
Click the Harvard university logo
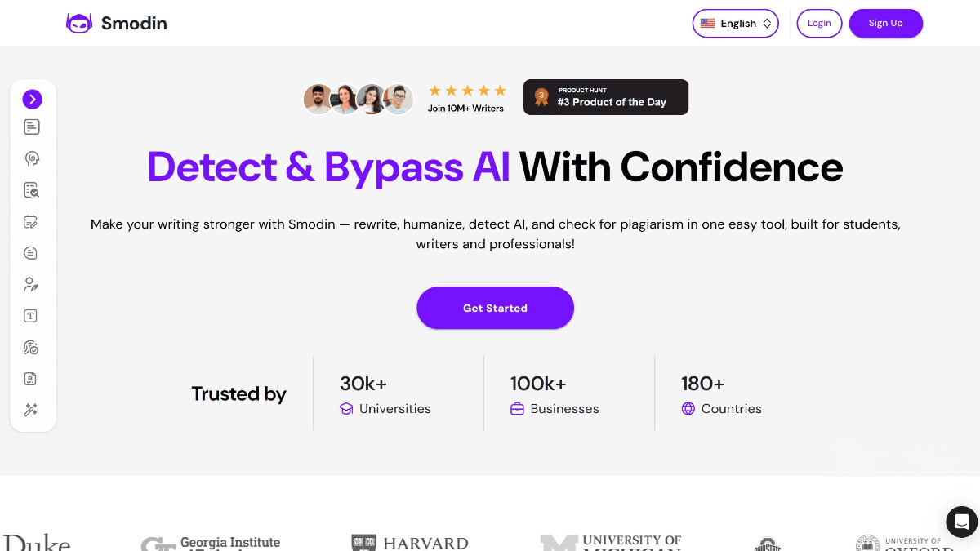point(409,543)
